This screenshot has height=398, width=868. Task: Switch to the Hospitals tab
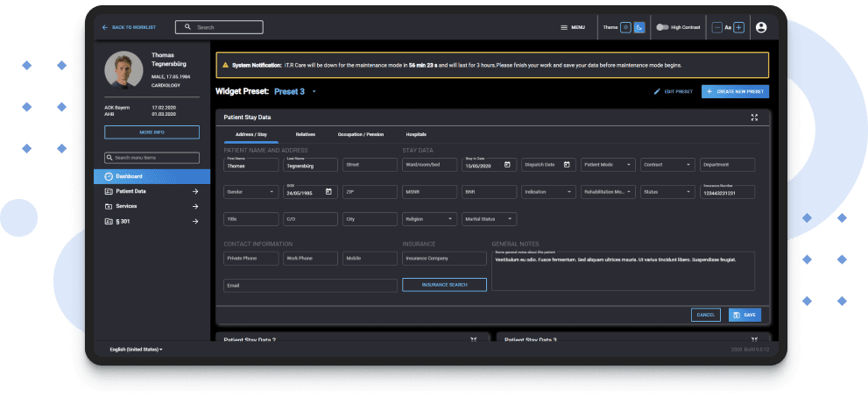[416, 134]
